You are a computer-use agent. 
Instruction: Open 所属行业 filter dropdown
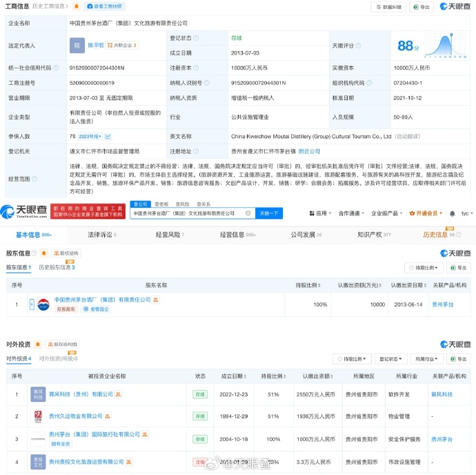[x=426, y=359]
